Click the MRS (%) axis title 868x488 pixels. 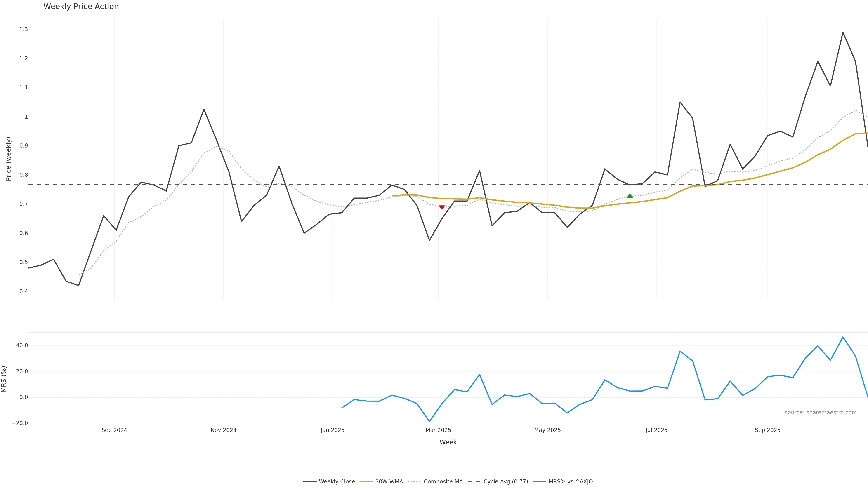[4, 379]
